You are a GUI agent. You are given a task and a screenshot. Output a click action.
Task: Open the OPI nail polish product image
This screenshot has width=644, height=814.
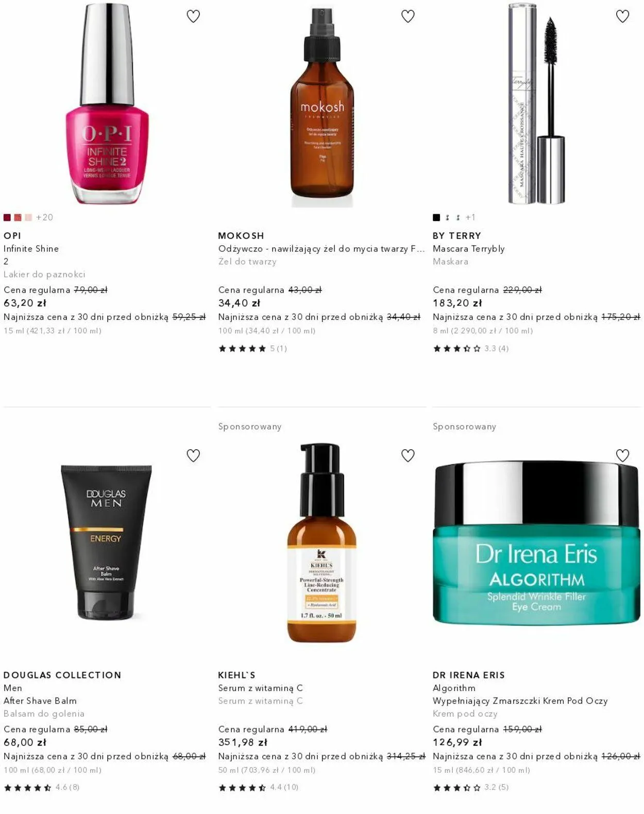coord(107,104)
